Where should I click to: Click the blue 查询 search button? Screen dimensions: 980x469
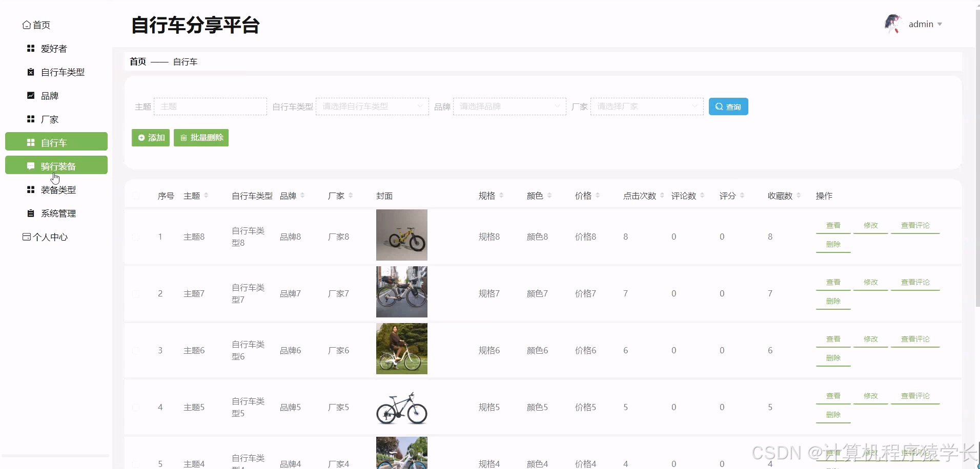[728, 106]
